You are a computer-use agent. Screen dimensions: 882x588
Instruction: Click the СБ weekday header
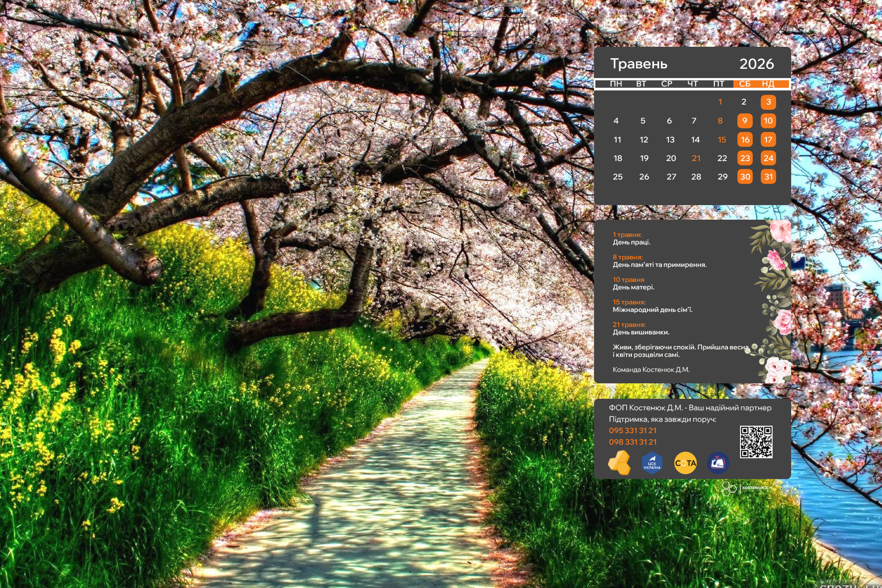[x=745, y=84]
